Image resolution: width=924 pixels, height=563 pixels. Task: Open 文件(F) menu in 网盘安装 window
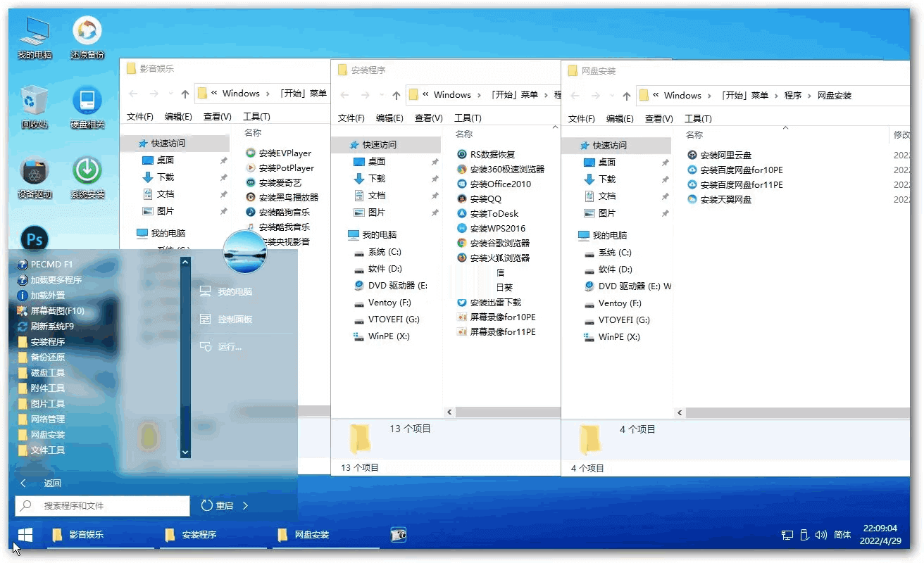click(581, 118)
